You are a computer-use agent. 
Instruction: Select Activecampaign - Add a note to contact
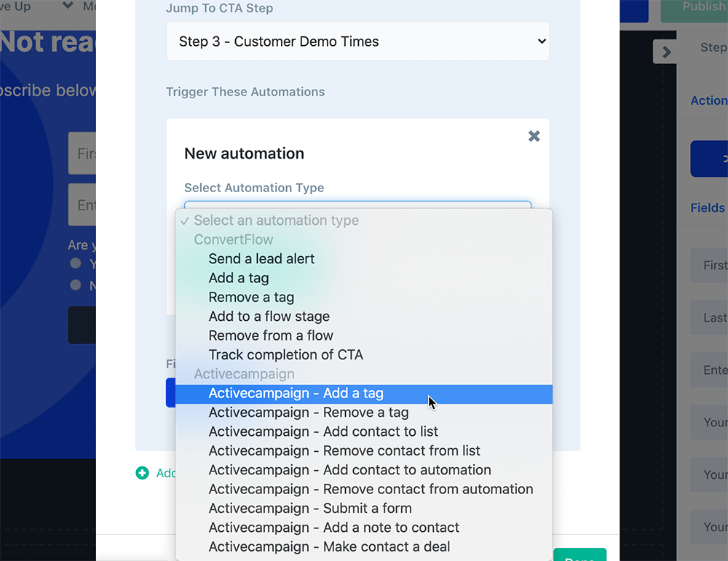click(363, 527)
